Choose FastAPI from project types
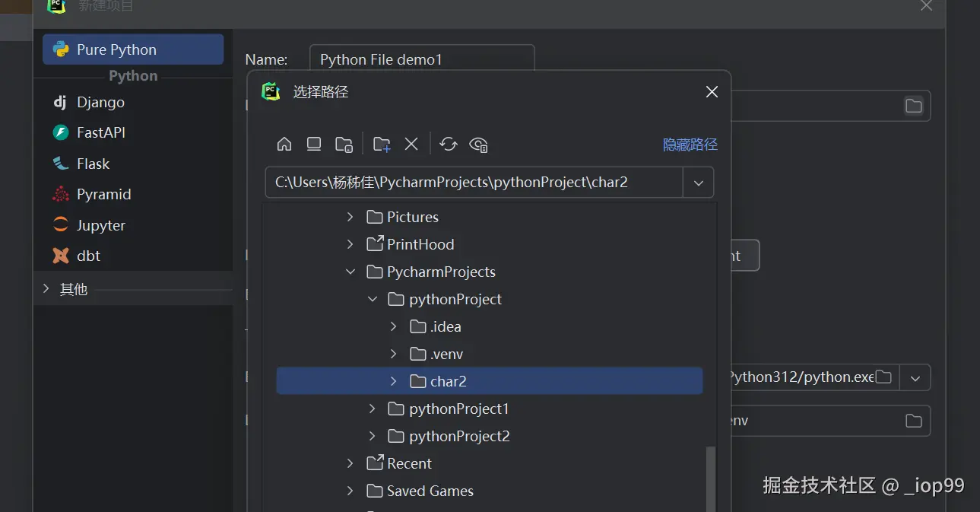The width and height of the screenshot is (980, 512). click(100, 132)
